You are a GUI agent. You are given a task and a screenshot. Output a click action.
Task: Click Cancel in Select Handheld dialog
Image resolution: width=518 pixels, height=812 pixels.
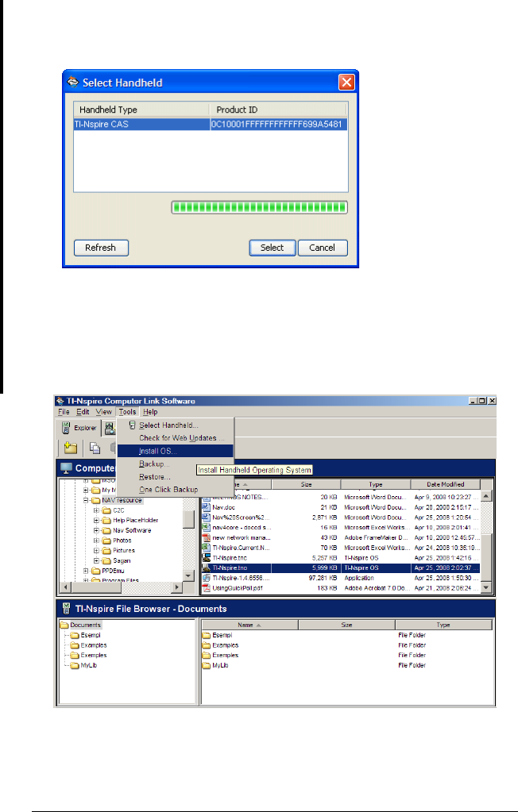323,248
